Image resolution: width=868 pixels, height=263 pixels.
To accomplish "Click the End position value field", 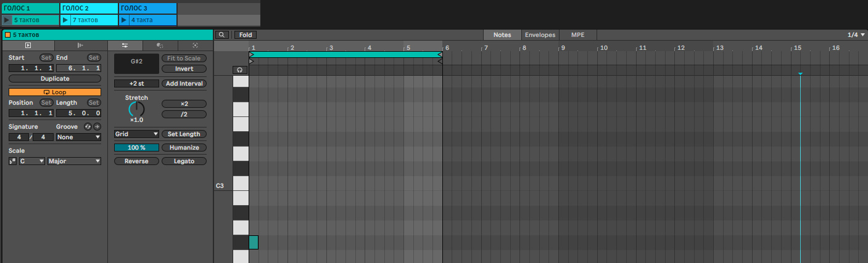I will [x=78, y=68].
